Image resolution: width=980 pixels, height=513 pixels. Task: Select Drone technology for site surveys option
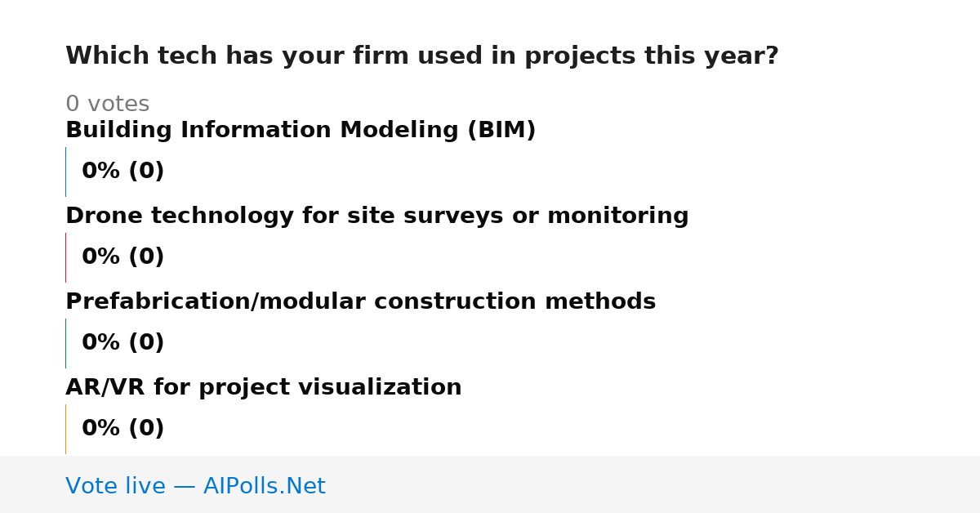point(377,216)
